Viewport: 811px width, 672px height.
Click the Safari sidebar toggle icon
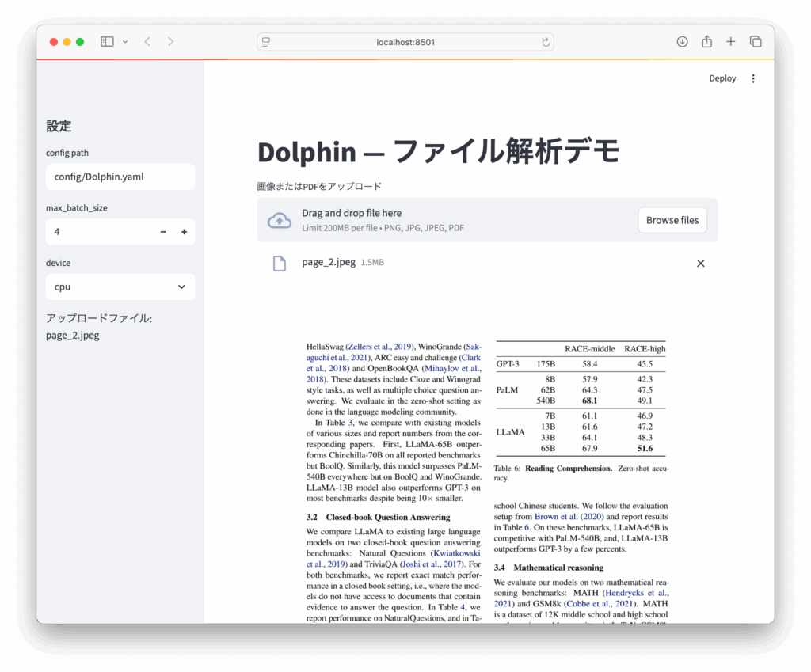[x=107, y=42]
